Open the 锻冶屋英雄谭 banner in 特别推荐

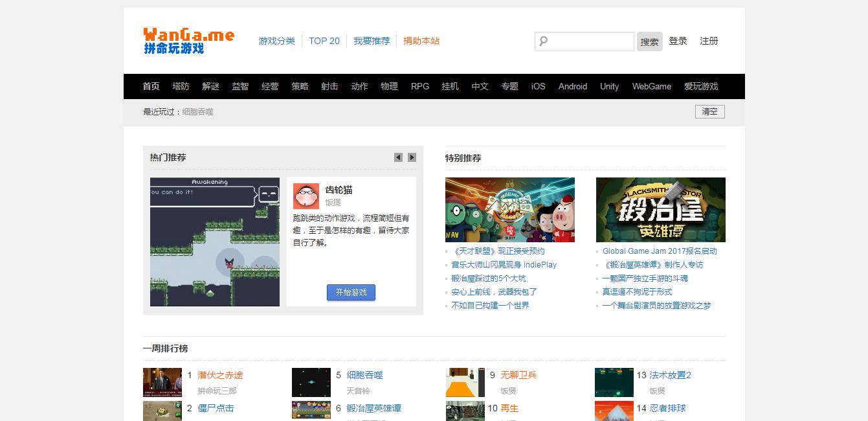pos(661,209)
